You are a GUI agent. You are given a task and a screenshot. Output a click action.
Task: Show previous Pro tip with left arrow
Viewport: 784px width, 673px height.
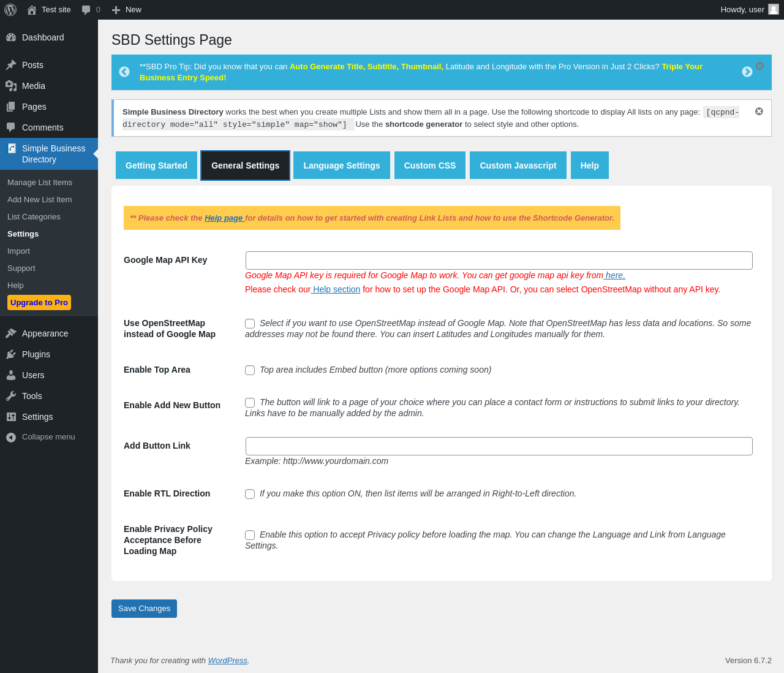click(124, 72)
